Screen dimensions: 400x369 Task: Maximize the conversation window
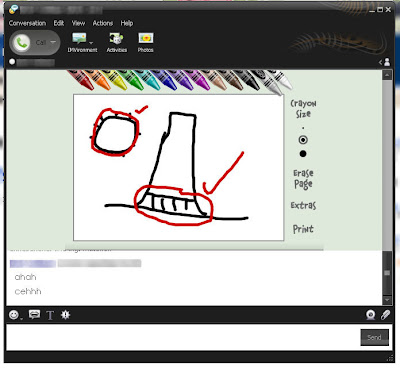coord(380,10)
